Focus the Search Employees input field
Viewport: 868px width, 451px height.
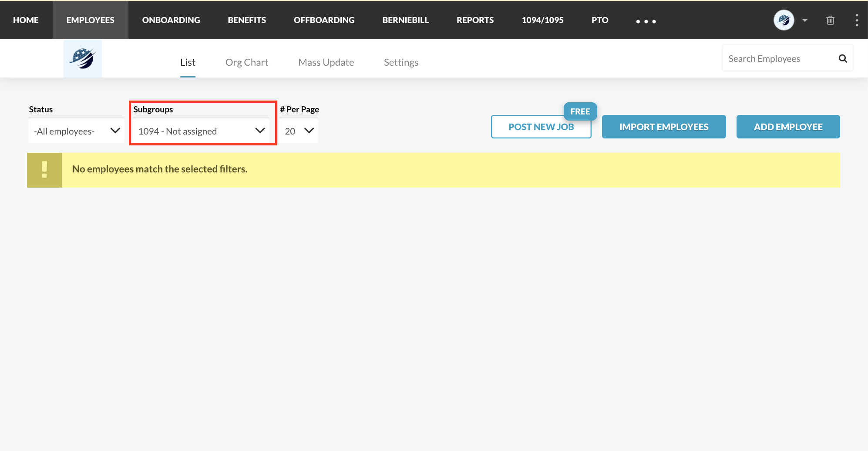(x=779, y=59)
